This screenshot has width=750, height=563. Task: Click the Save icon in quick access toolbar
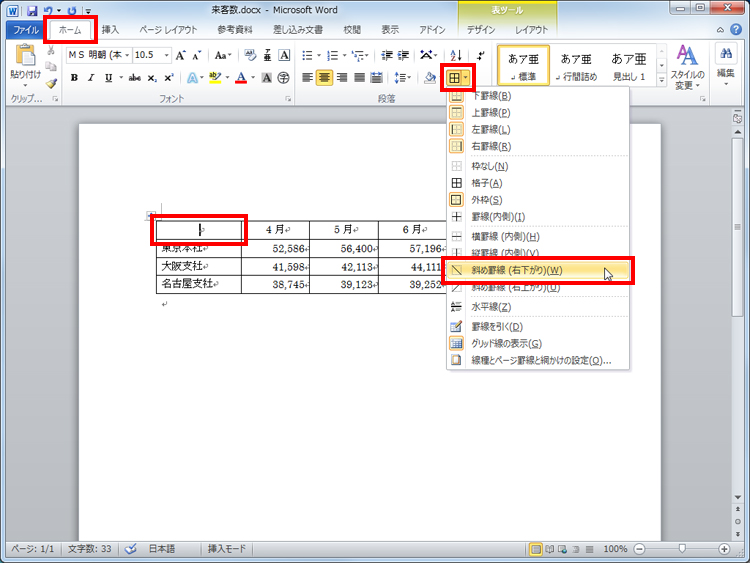pos(32,10)
